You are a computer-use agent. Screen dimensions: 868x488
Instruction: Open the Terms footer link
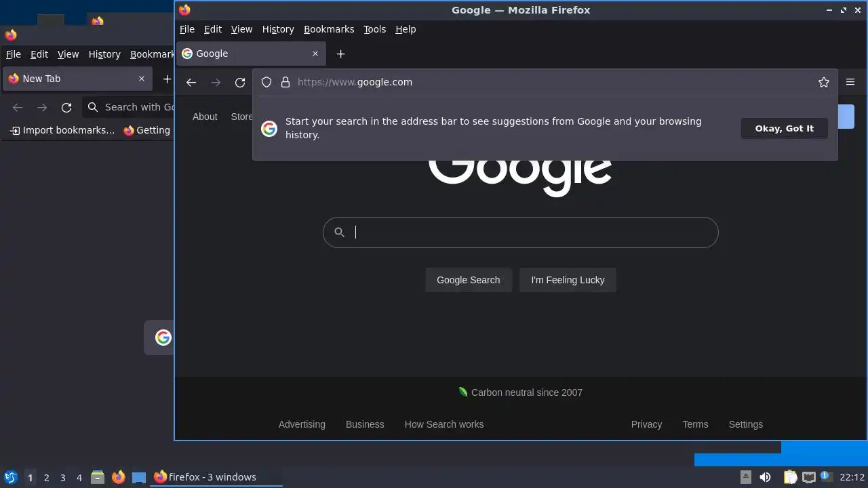click(x=695, y=424)
